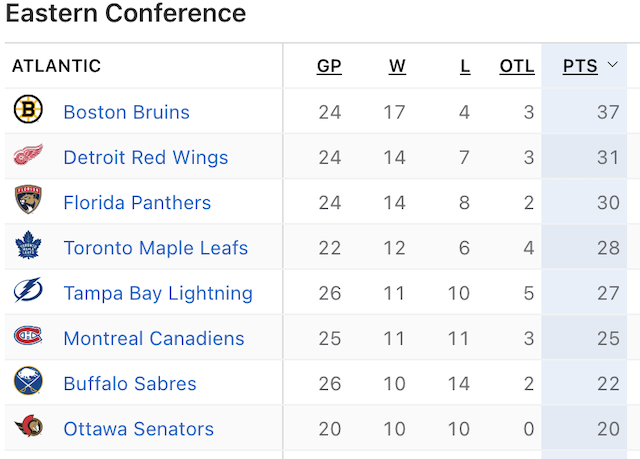Click the Boston Bruins logo icon
This screenshot has width=640, height=459.
[x=28, y=109]
